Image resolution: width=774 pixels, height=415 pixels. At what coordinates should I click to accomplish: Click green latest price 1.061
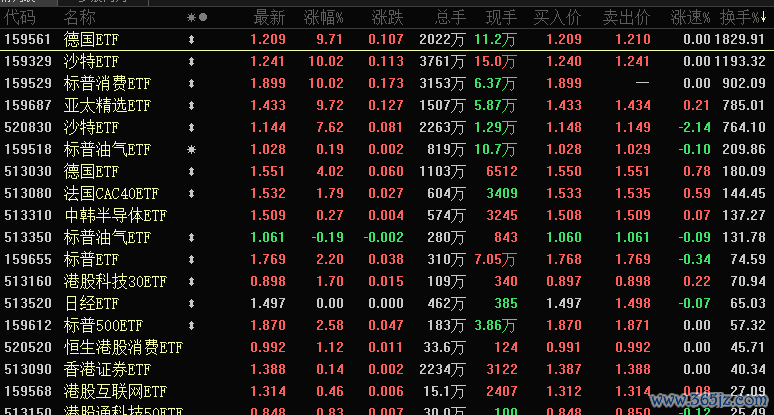click(x=268, y=237)
